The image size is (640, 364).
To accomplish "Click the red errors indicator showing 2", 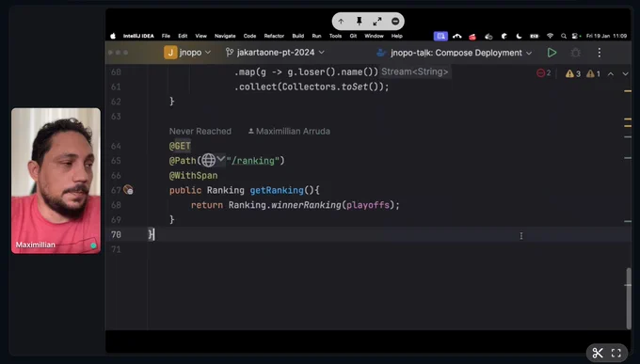I will [544, 73].
